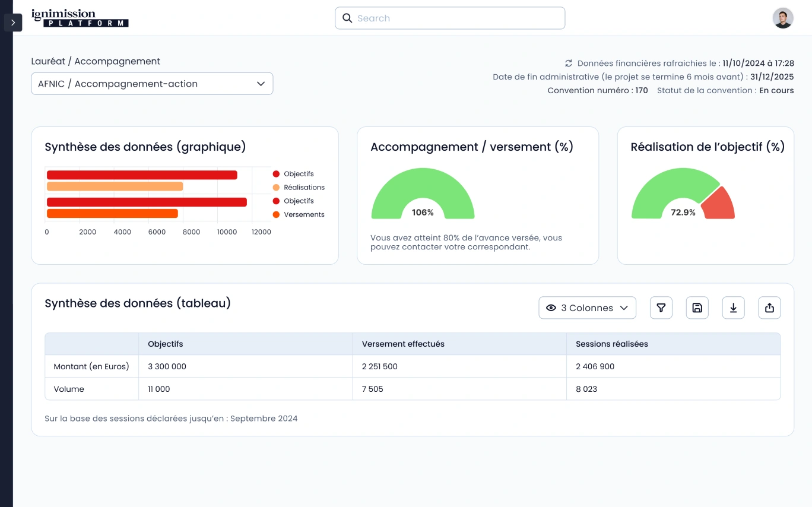Open the AFNIC / Accompagnement-action dropdown
Viewport: 812px width, 507px height.
click(152, 84)
